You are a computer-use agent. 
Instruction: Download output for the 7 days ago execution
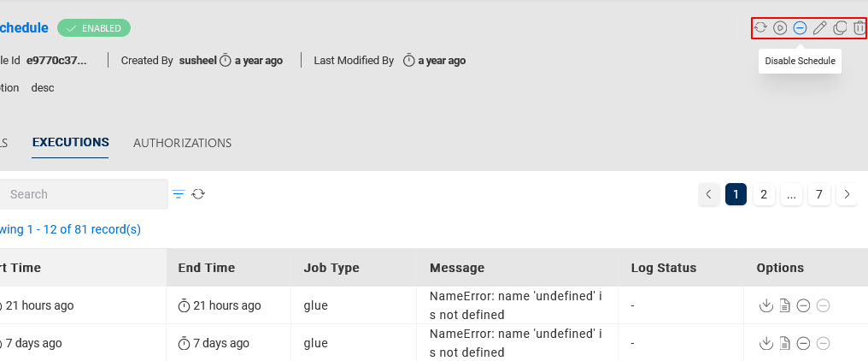[x=766, y=344]
